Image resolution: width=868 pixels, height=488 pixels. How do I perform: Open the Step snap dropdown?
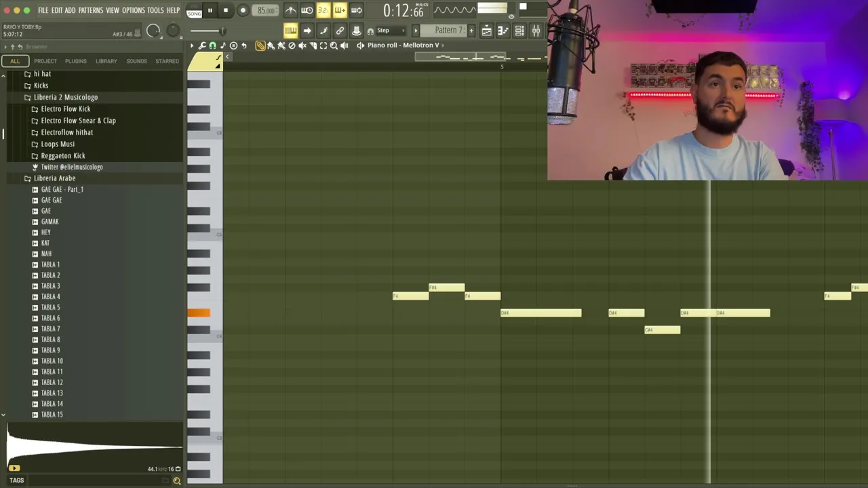click(391, 30)
